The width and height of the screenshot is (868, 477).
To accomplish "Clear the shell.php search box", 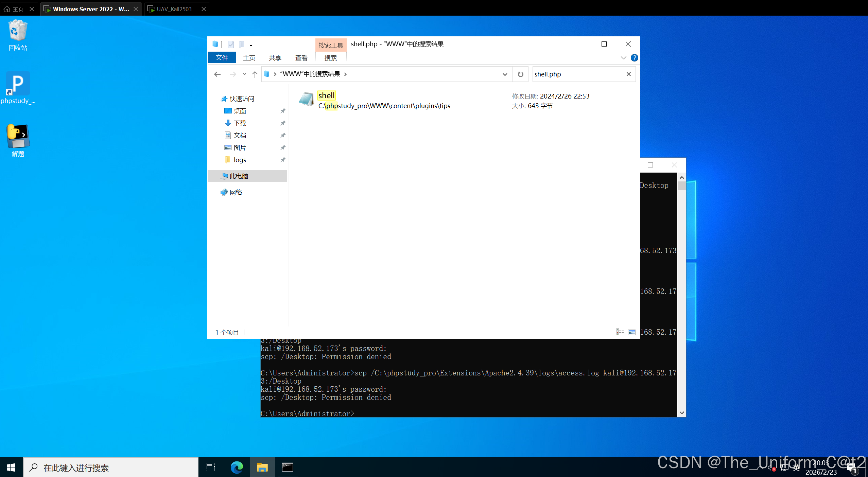I will tap(628, 74).
